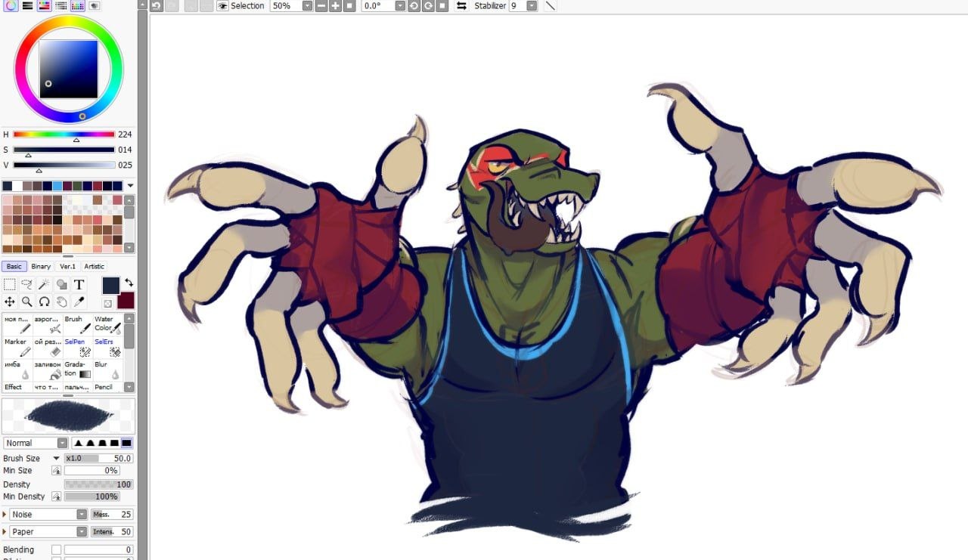Open the zoom percentage dropdown
This screenshot has width=968, height=560.
tap(307, 5)
